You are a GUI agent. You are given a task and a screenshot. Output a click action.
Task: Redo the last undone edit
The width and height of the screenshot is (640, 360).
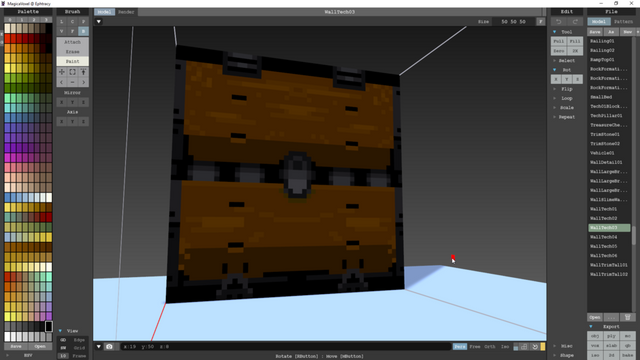[x=575, y=22]
